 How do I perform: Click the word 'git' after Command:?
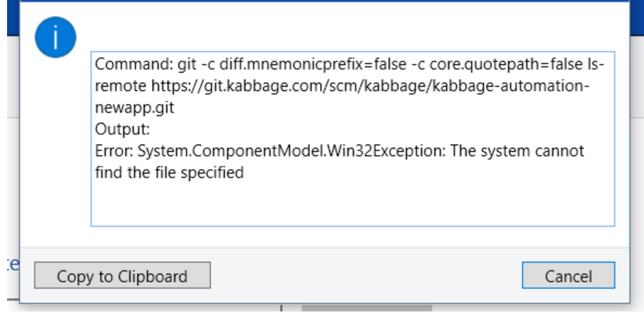(x=187, y=65)
